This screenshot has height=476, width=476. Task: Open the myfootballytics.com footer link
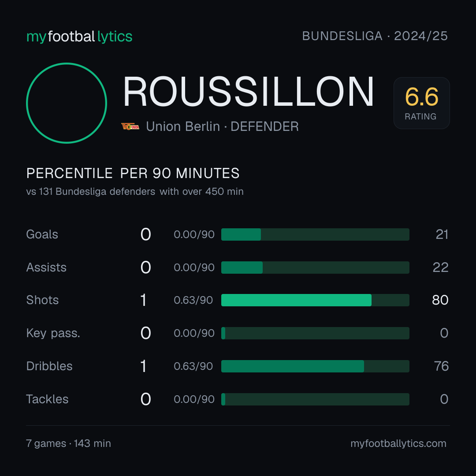[x=398, y=443]
